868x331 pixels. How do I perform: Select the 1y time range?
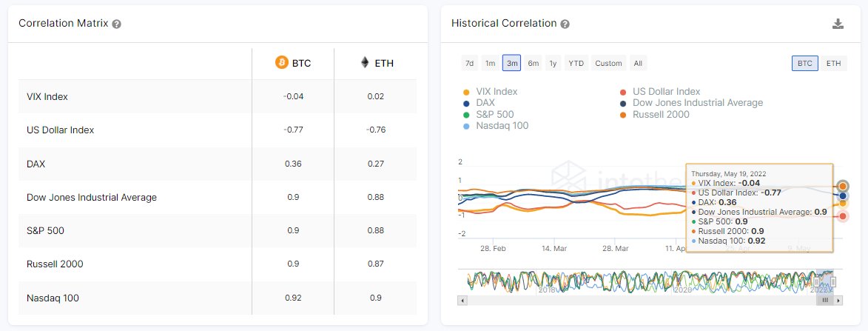[553, 63]
